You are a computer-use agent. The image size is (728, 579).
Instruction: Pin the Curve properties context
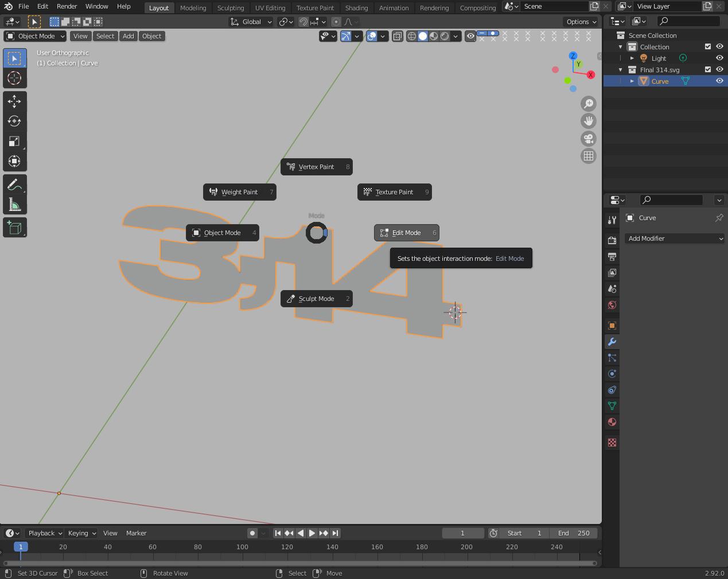click(719, 218)
